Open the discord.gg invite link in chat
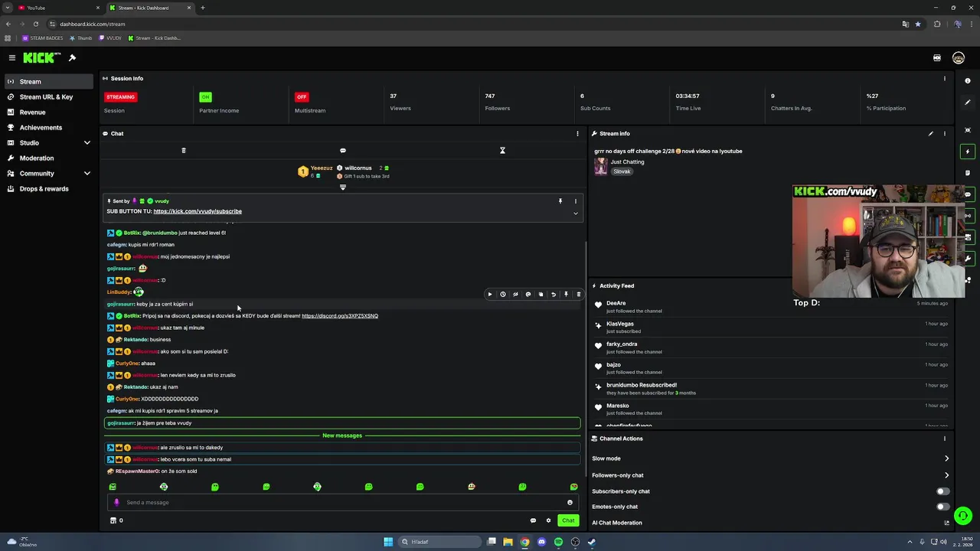980x551 pixels. pyautogui.click(x=340, y=316)
